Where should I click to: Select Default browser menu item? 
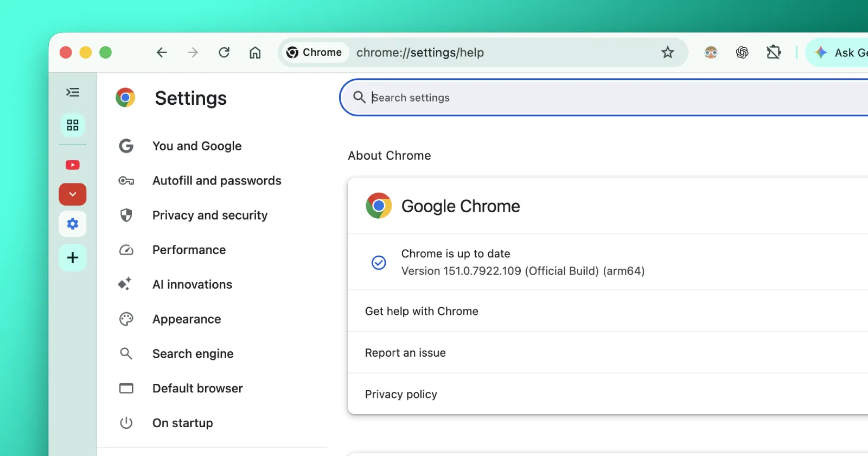click(197, 388)
